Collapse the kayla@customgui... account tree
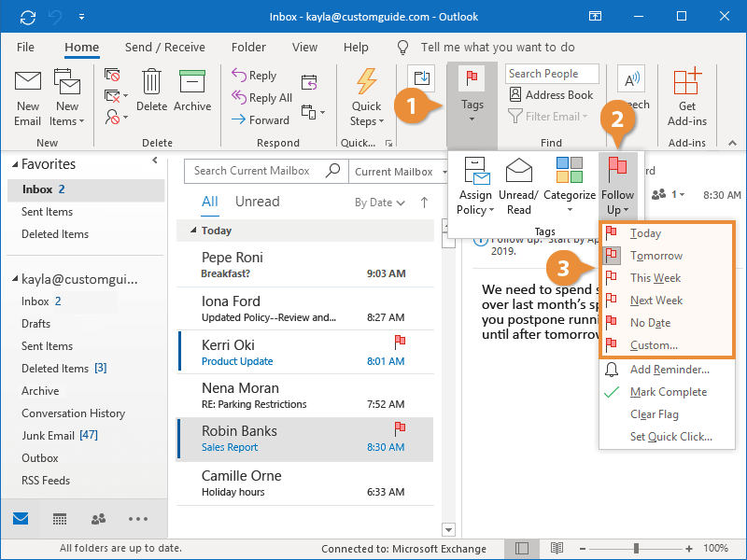Image resolution: width=747 pixels, height=560 pixels. coord(15,279)
